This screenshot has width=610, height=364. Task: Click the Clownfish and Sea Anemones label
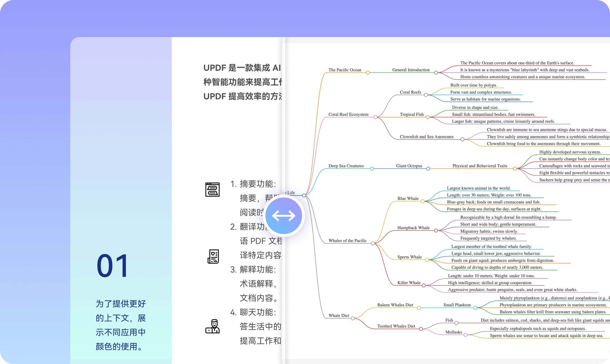[x=426, y=137]
